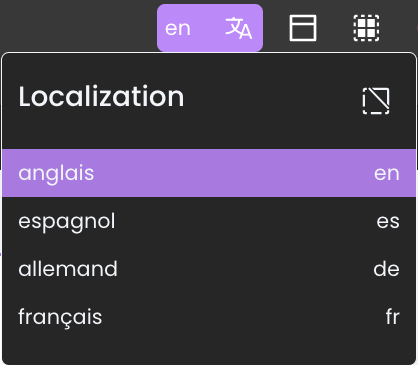Image resolution: width=418 pixels, height=365 pixels.
Task: Click the Localization panel heading
Action: point(101,97)
